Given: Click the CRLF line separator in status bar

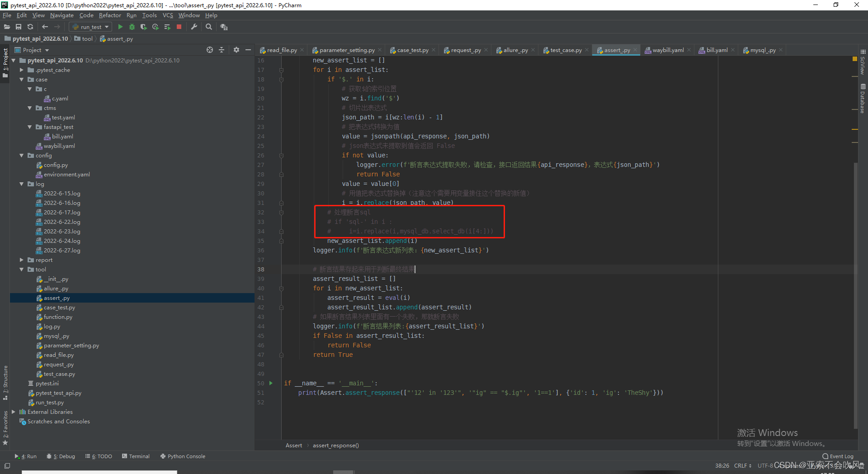Looking at the screenshot, I should [x=742, y=465].
